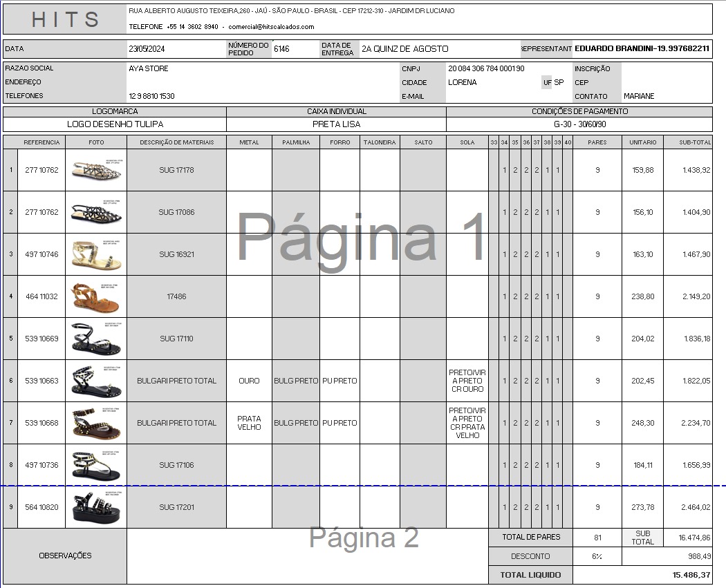
Task: Click the empty observations text area
Action: 307,556
